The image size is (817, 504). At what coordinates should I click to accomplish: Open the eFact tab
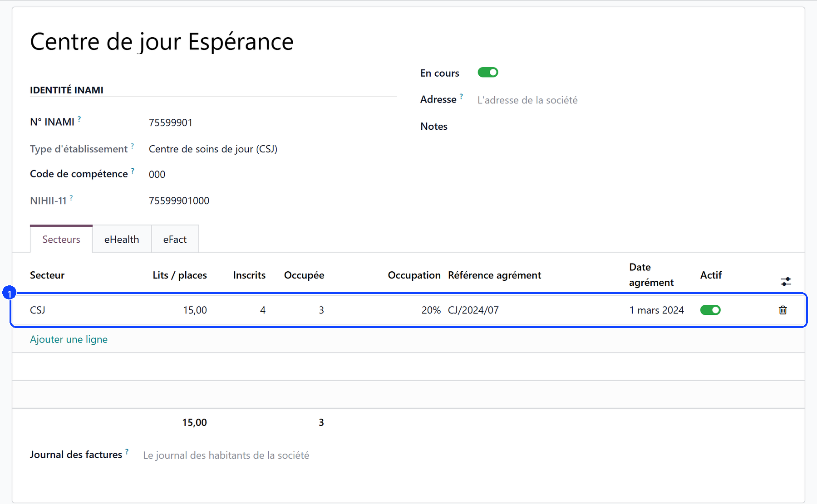pos(175,239)
